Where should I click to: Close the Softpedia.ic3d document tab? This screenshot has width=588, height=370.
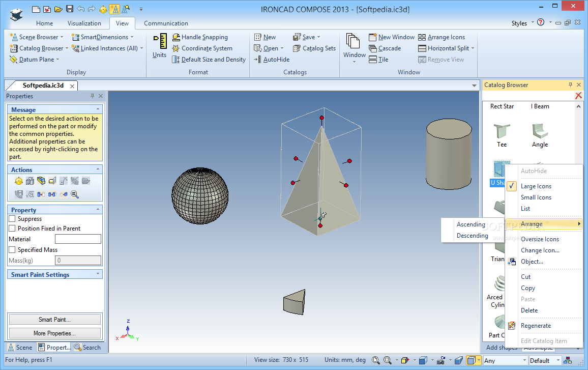pyautogui.click(x=72, y=86)
